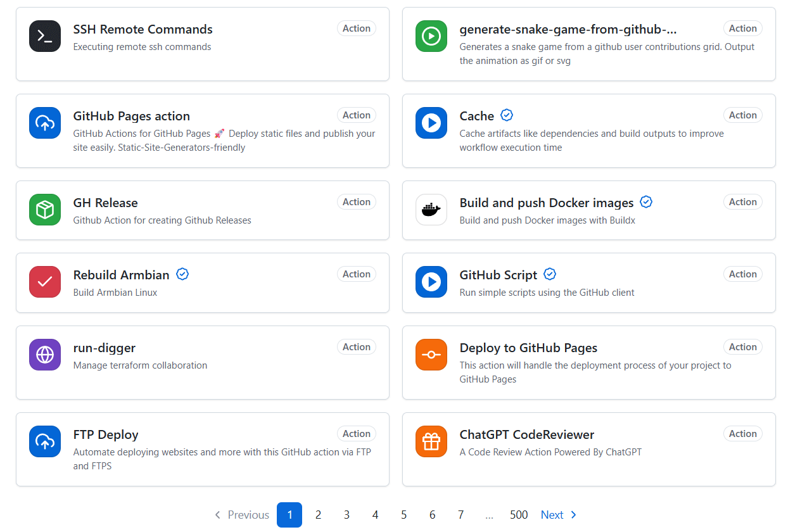The height and width of the screenshot is (532, 800).
Task: Click the Previous page left chevron
Action: pos(218,515)
